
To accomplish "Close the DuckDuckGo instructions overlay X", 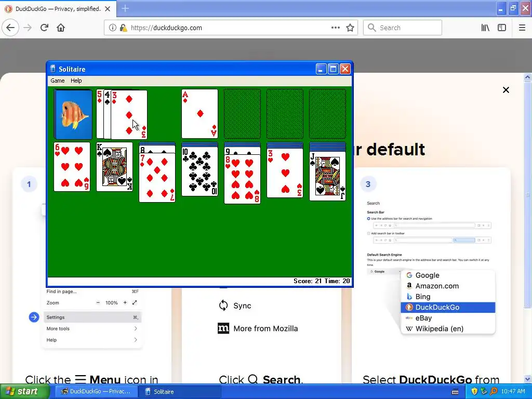I will (x=506, y=90).
